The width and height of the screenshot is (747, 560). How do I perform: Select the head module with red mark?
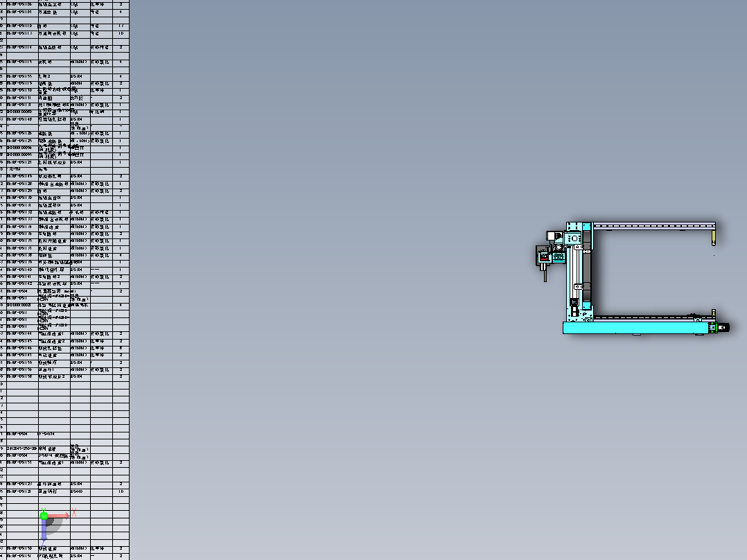pos(544,257)
